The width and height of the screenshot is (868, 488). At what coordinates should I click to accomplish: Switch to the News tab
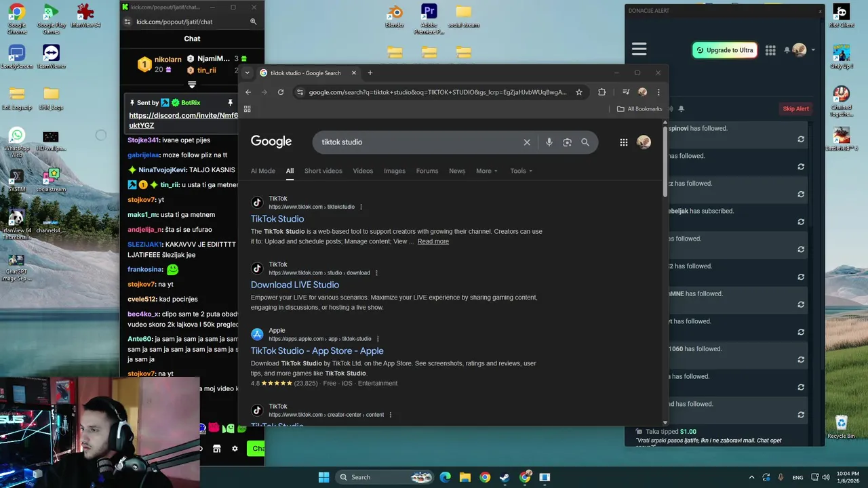click(x=457, y=171)
